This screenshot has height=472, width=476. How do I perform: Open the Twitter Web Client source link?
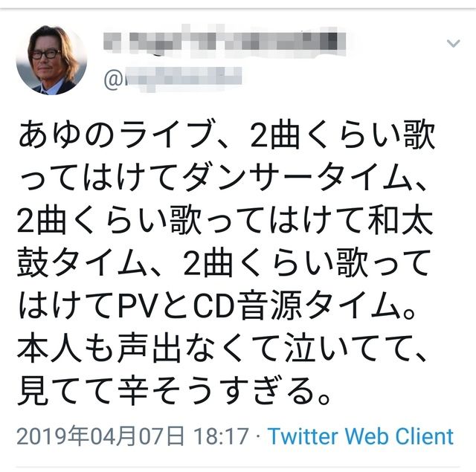[361, 436]
